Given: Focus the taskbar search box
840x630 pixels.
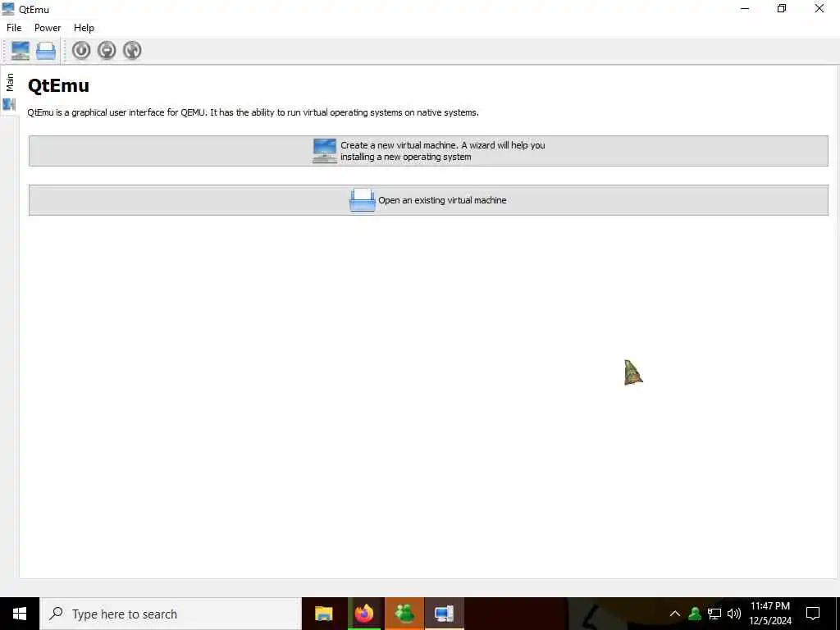Looking at the screenshot, I should (171, 614).
